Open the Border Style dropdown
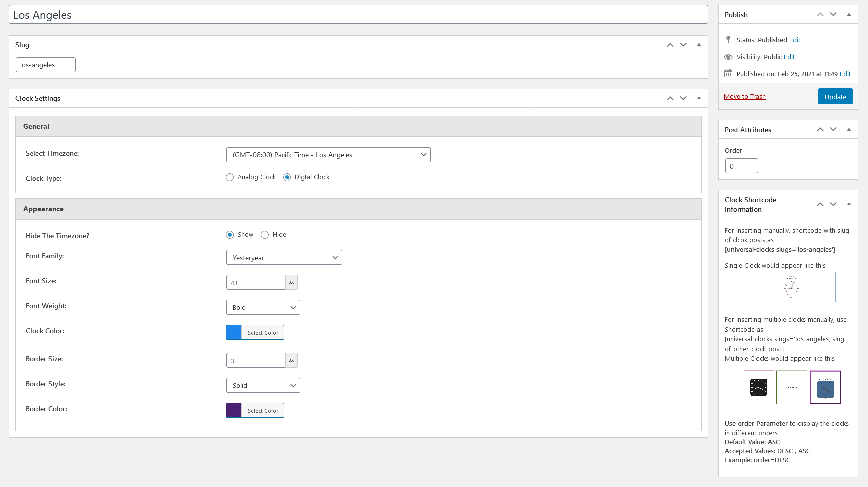Image resolution: width=868 pixels, height=487 pixels. click(x=263, y=385)
